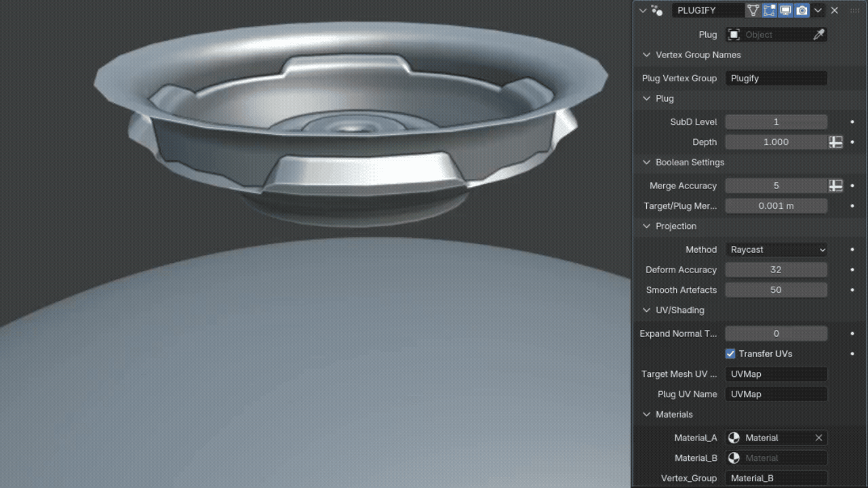
Task: Rename the PLUGIFY modifier name field
Action: (708, 10)
